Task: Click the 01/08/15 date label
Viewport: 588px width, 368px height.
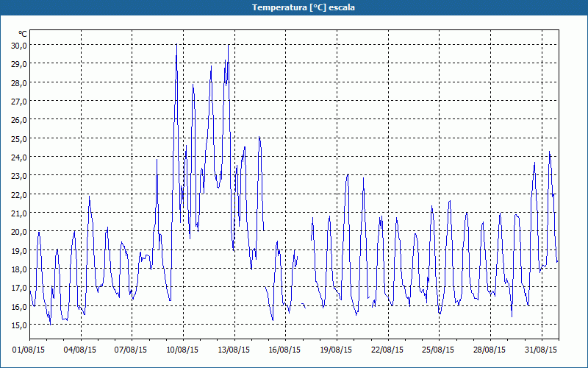Action: [x=29, y=350]
